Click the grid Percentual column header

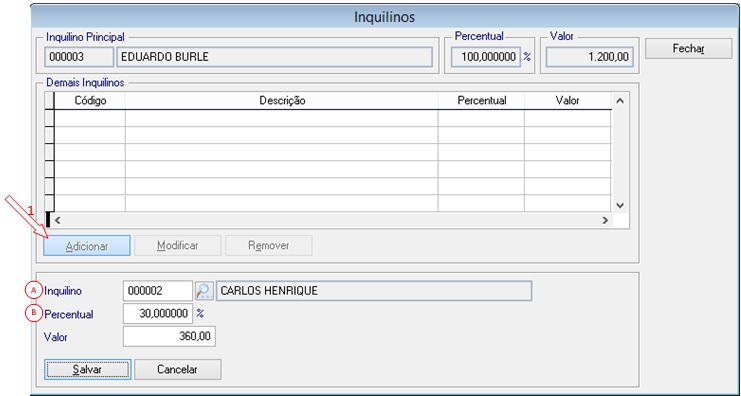(x=482, y=101)
